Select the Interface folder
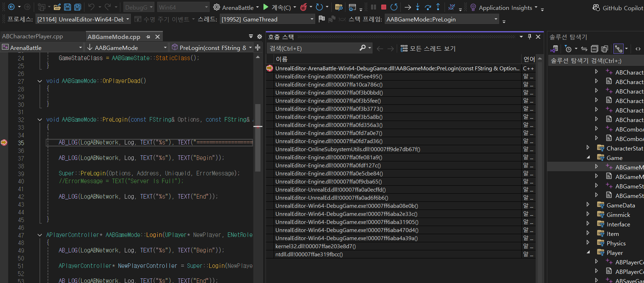 (x=618, y=224)
